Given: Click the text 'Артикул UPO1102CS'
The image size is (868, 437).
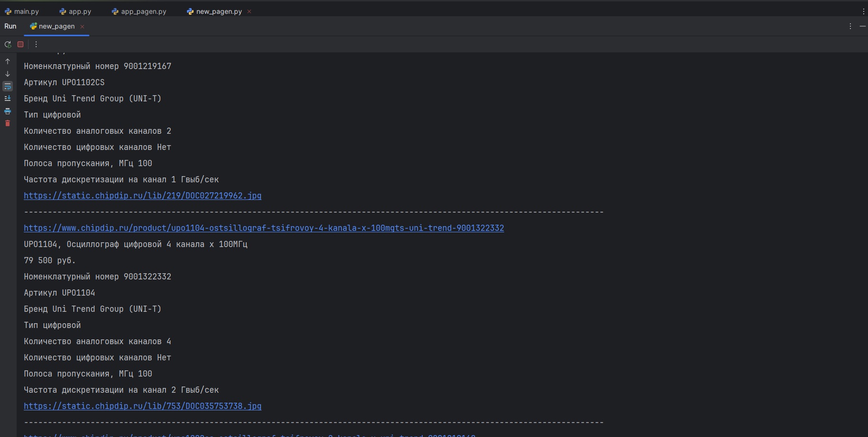Looking at the screenshot, I should point(64,82).
